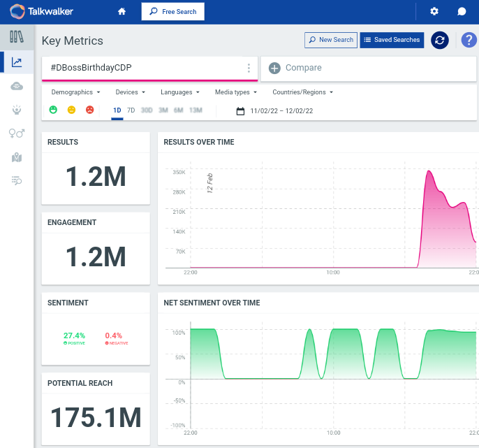Go to the home icon
479x448 pixels.
point(121,12)
